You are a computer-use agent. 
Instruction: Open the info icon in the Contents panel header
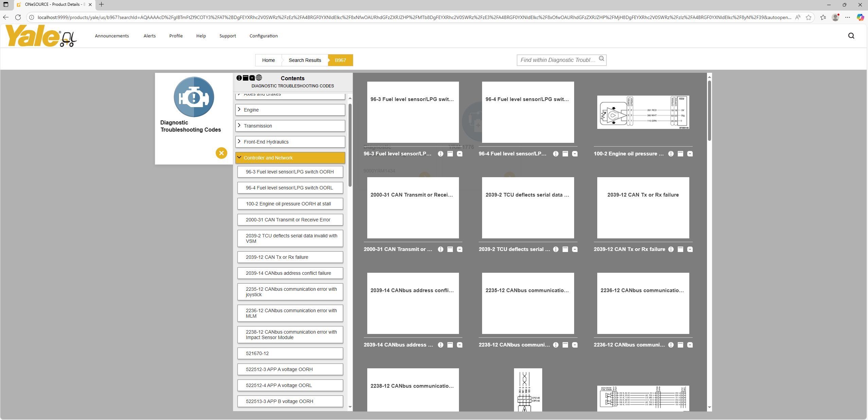(239, 78)
